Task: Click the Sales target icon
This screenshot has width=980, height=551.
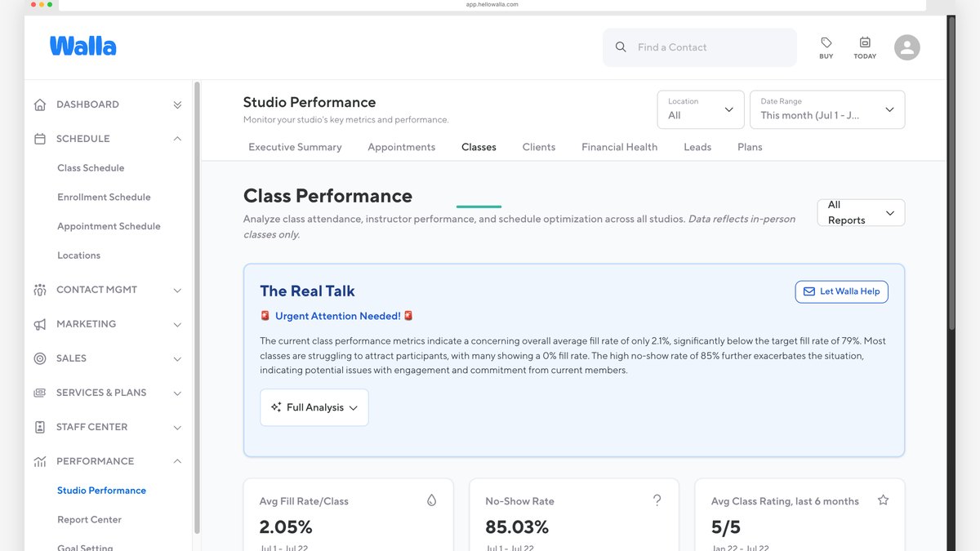Action: [x=40, y=358]
